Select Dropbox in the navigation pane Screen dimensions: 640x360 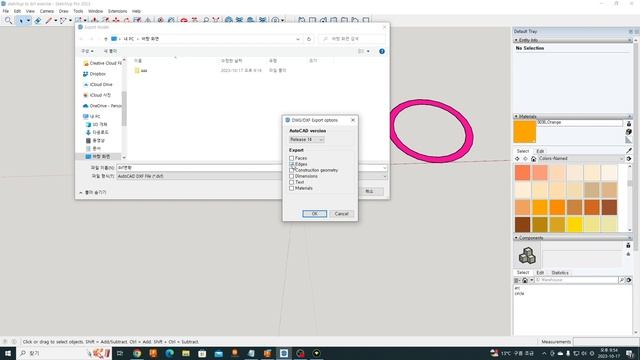[95, 74]
